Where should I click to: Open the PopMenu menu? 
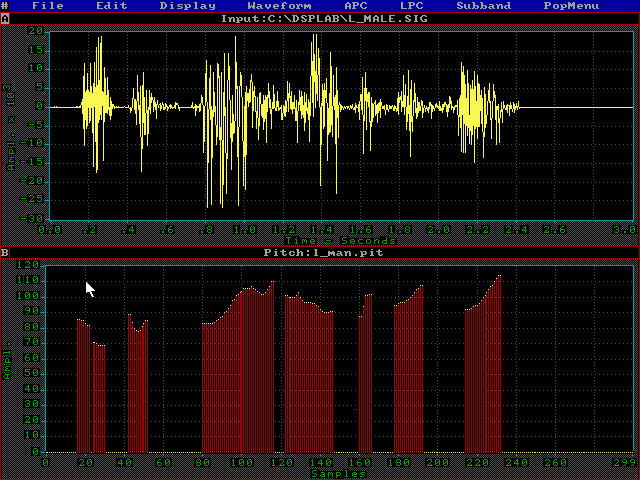(571, 6)
